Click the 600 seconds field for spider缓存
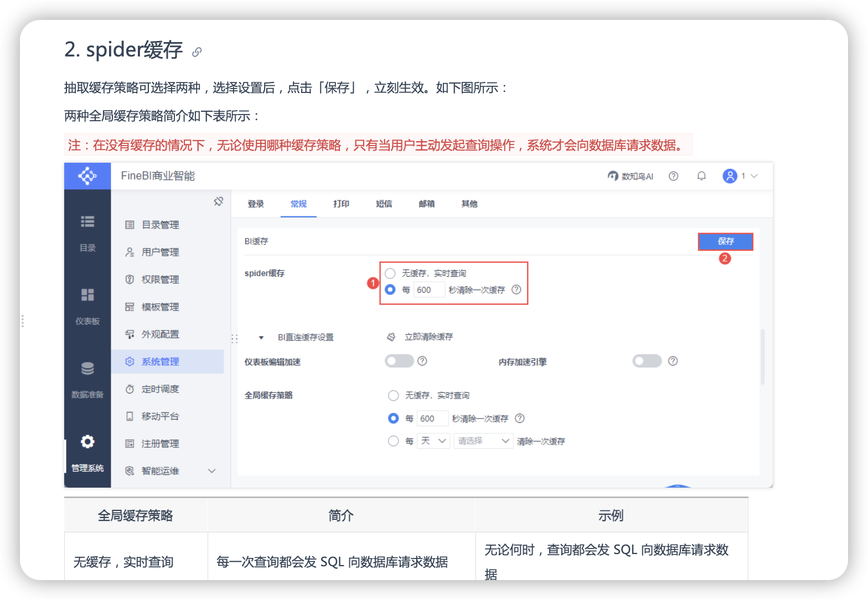The height and width of the screenshot is (600, 868). (429, 289)
